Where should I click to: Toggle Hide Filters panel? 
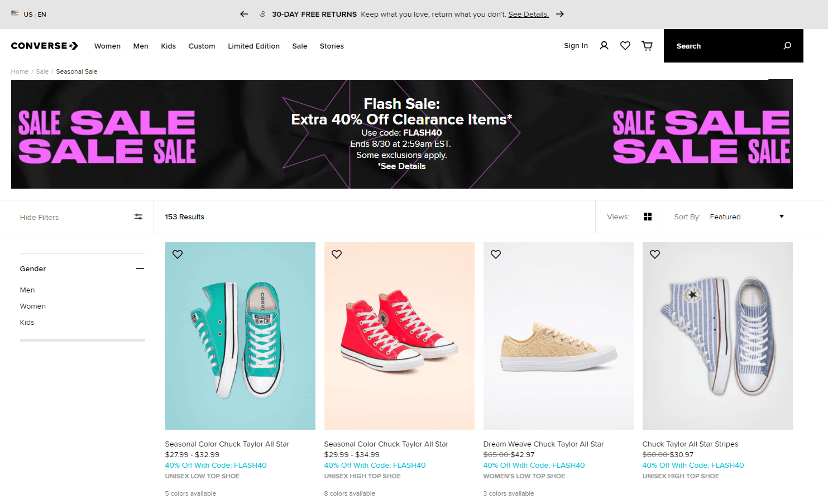pyautogui.click(x=82, y=217)
